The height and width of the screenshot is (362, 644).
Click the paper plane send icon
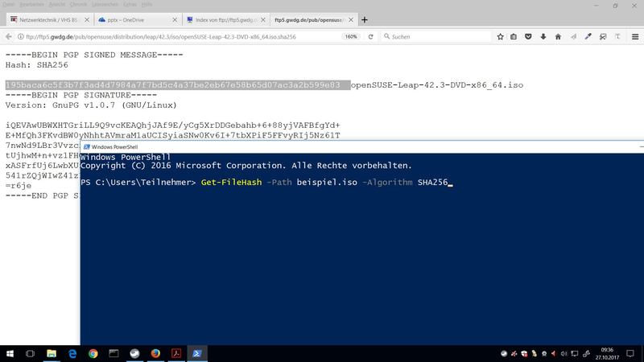click(x=573, y=36)
